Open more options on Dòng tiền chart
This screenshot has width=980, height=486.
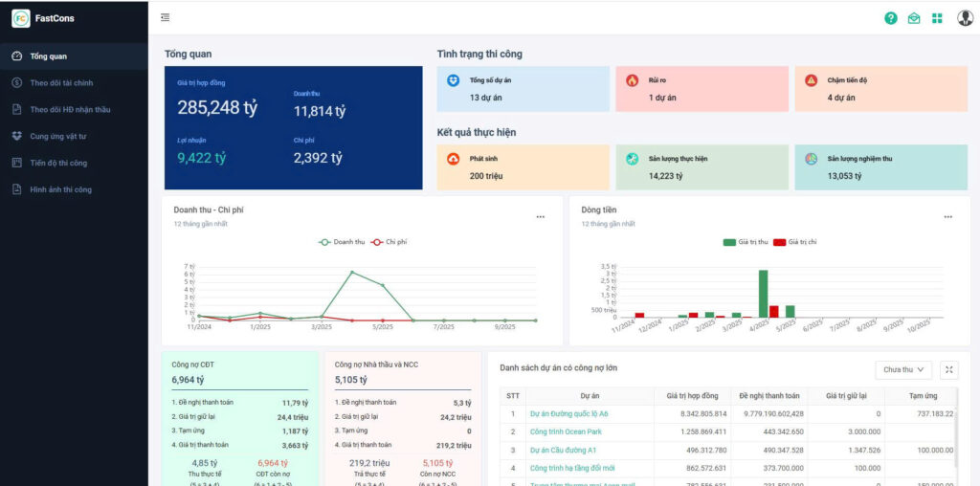click(947, 217)
